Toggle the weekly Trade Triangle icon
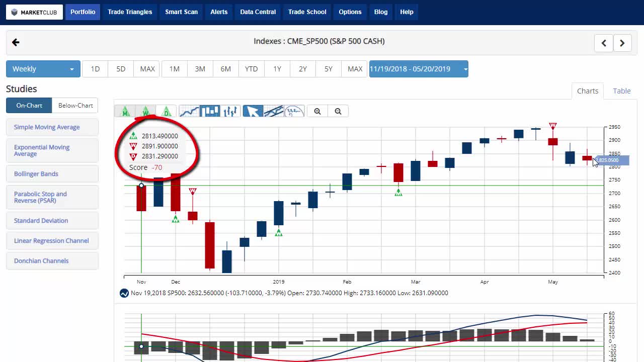Screen dimensions: 644x362 [145, 111]
